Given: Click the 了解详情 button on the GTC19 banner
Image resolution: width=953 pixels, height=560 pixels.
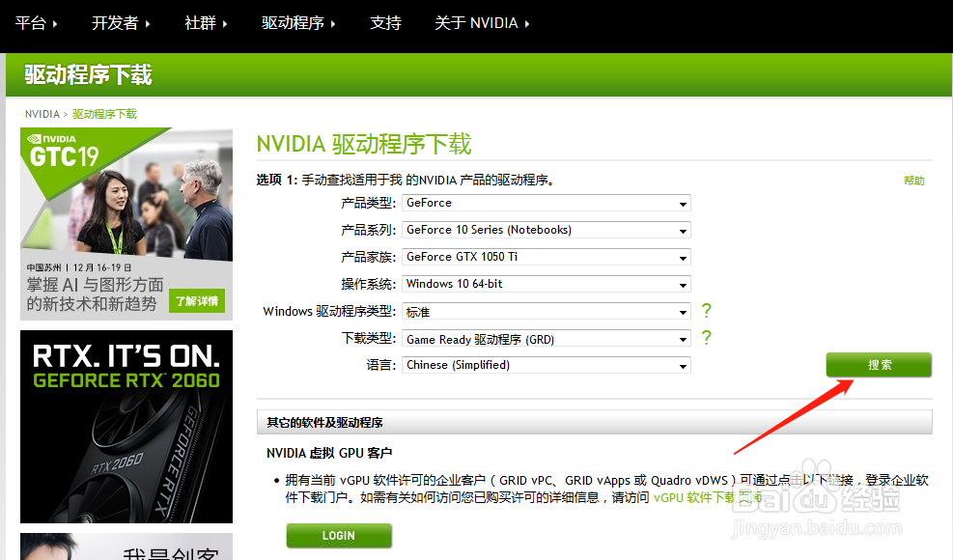Looking at the screenshot, I should [197, 301].
